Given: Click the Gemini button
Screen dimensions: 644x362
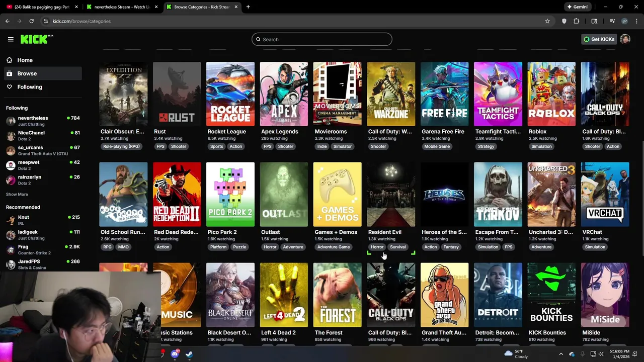Looking at the screenshot, I should [x=577, y=7].
